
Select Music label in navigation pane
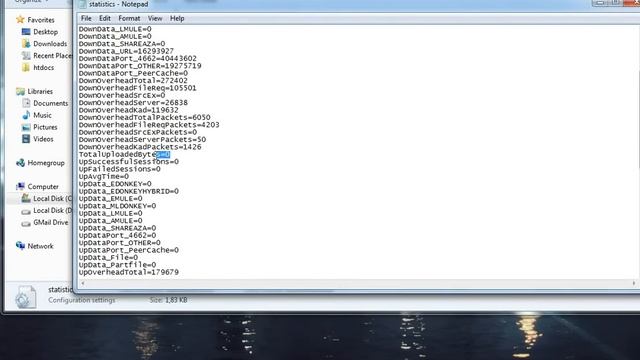[x=42, y=115]
